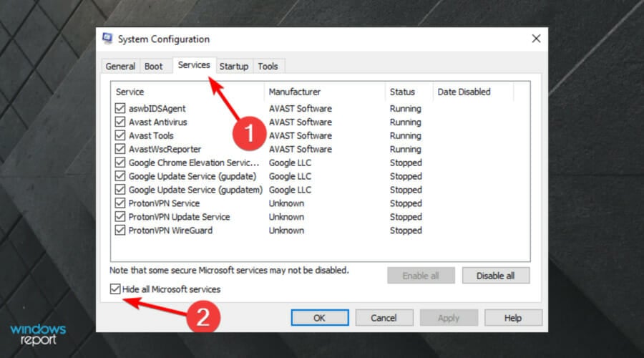Toggle Google Update Service (gupdatem) checkbox
Viewport: 644px width, 358px height.
point(120,190)
